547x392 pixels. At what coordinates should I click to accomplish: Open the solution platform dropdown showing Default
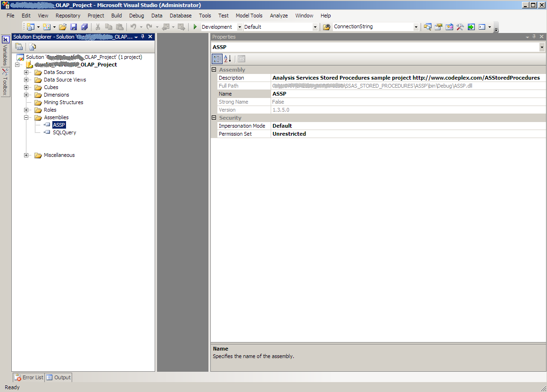pos(315,27)
